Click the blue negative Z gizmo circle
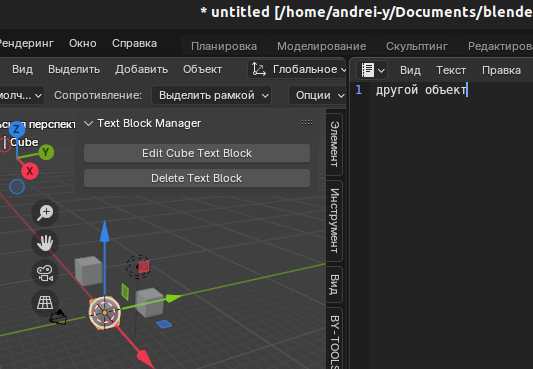The height and width of the screenshot is (369, 533). pyautogui.click(x=17, y=187)
